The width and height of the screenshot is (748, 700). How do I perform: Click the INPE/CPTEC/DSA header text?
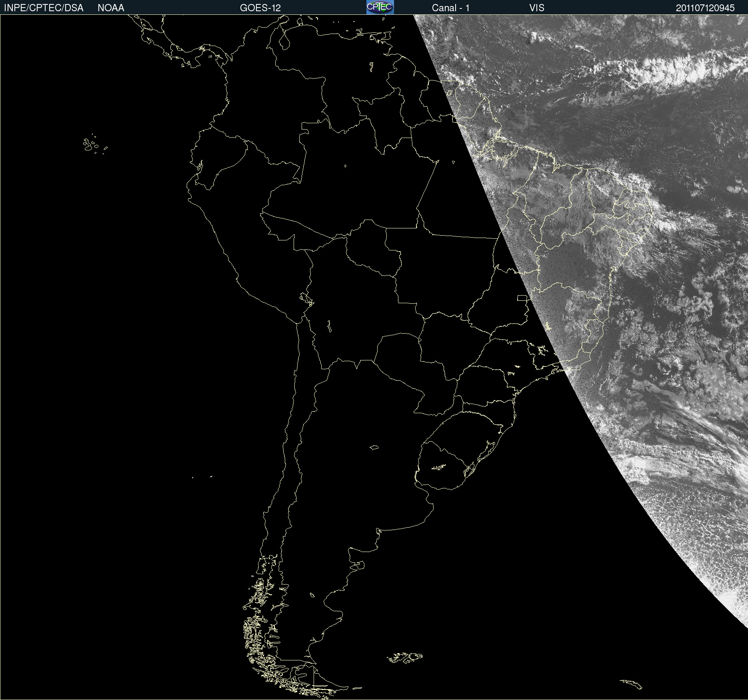click(44, 8)
